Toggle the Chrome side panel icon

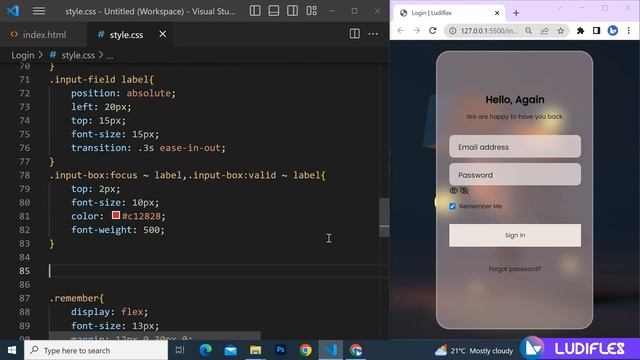pos(596,31)
